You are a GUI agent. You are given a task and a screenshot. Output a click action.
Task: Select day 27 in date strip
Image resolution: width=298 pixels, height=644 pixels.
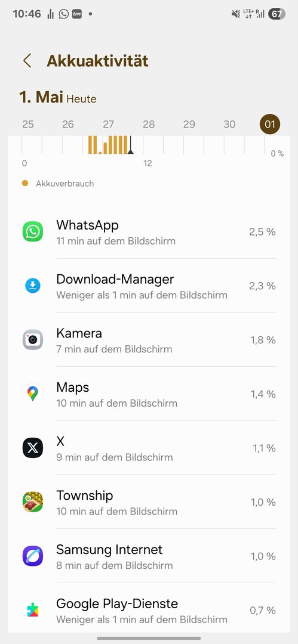coord(108,124)
